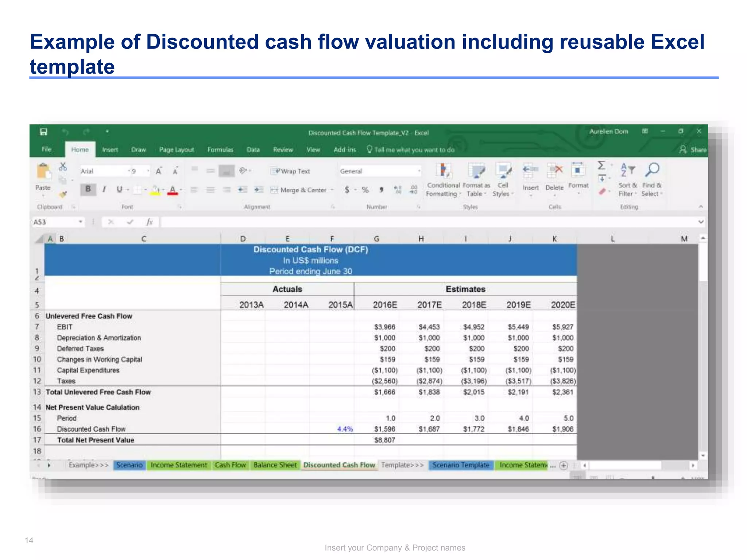
Task: Click the Clear eraser icon
Action: click(602, 191)
